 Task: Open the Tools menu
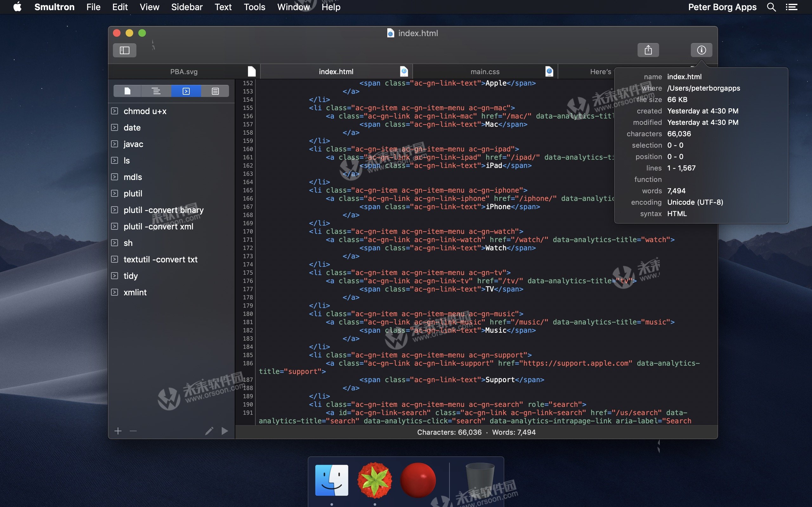(254, 7)
